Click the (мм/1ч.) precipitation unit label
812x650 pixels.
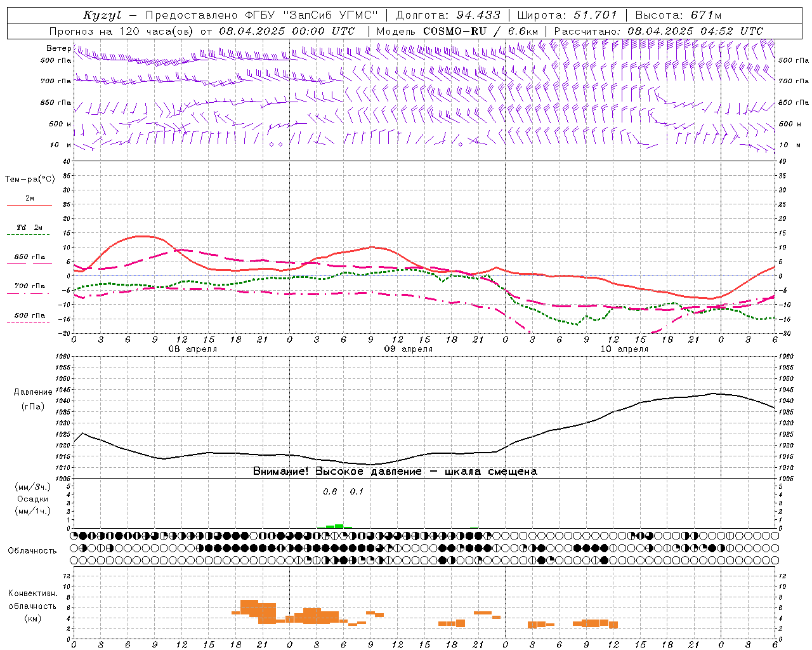pyautogui.click(x=33, y=511)
